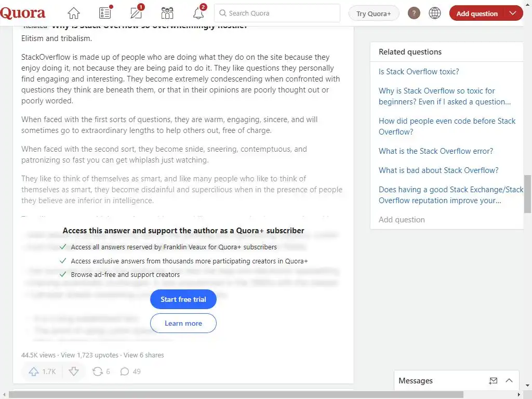532x399 pixels.
Task: Open the profile avatar icon
Action: 414,13
